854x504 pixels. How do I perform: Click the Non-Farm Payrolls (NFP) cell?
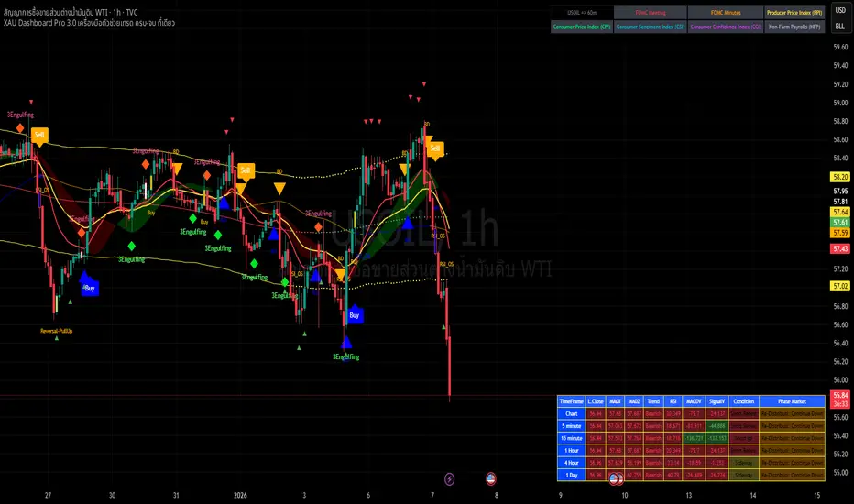tap(794, 27)
